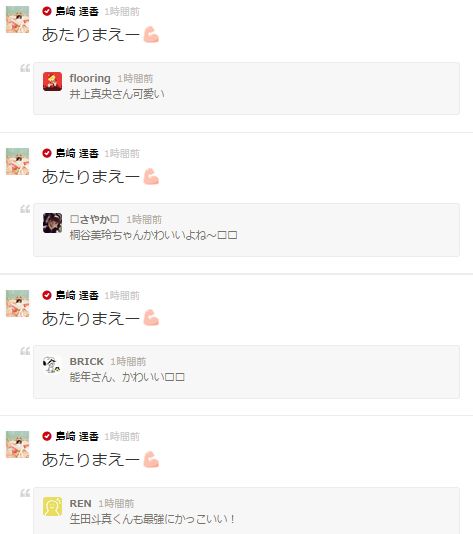Click the red verified badge in first post
This screenshot has height=534, width=473.
coord(47,11)
